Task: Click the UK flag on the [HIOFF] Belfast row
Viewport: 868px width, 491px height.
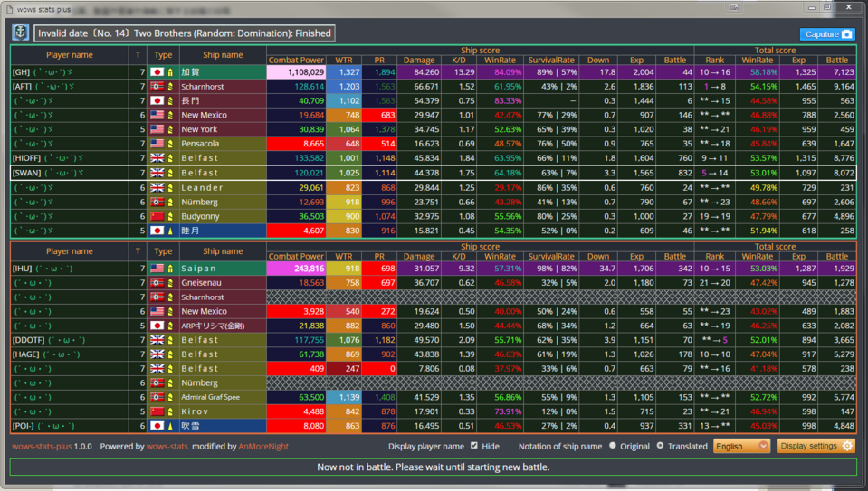Action: [157, 158]
